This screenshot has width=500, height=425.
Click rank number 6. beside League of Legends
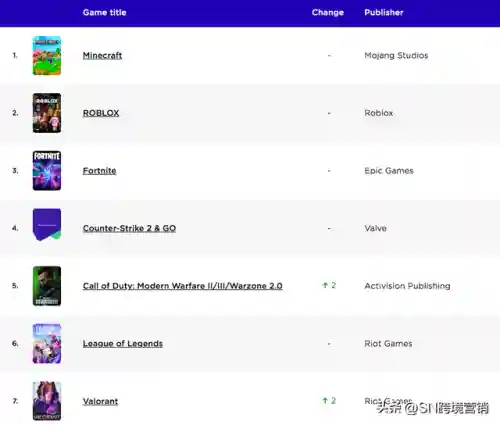pos(15,343)
